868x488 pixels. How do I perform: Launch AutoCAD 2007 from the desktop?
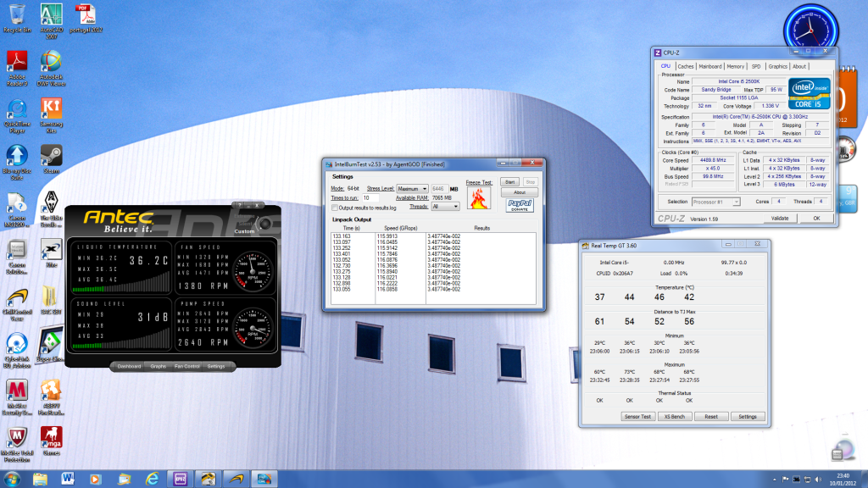51,21
